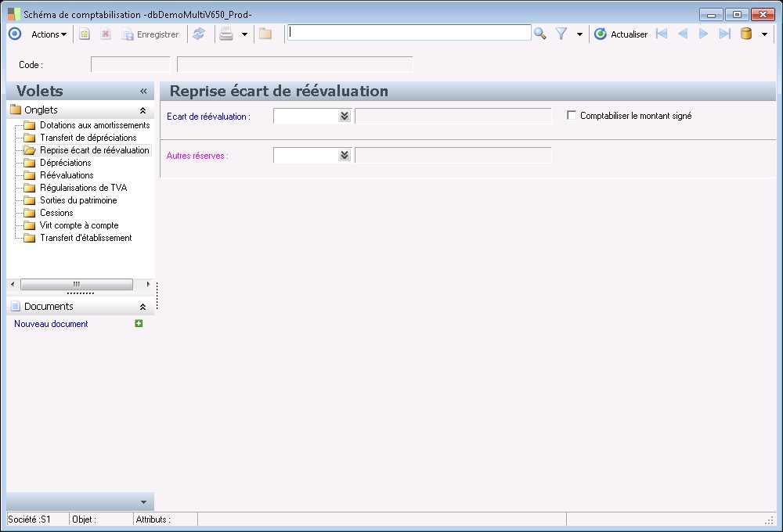The width and height of the screenshot is (783, 532).
Task: Click the blue circle icon beside Actions
Action: pyautogui.click(x=15, y=34)
